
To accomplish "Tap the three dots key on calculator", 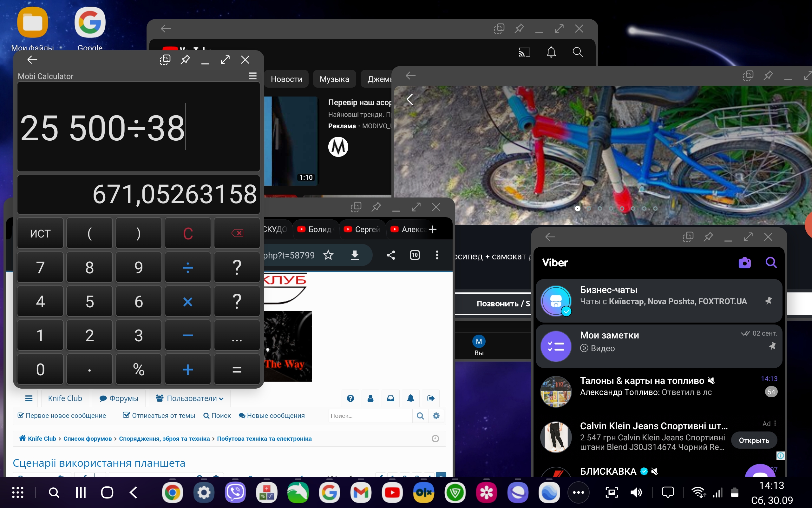I will click(237, 335).
